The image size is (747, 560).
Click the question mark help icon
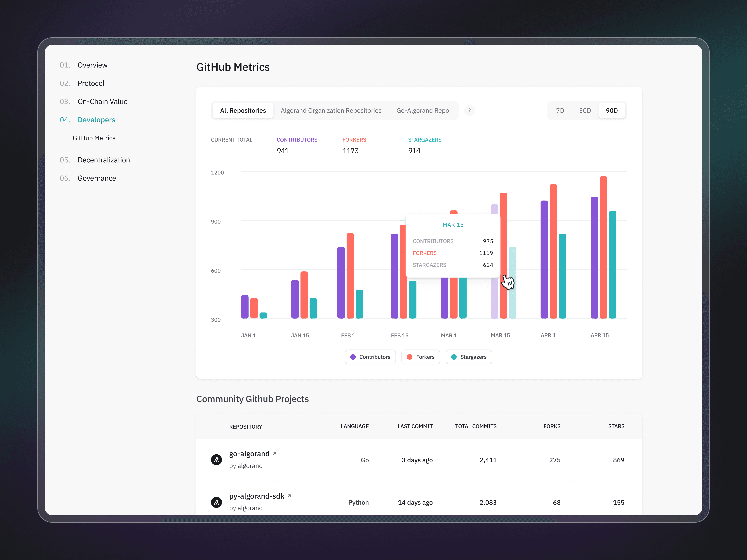tap(469, 110)
